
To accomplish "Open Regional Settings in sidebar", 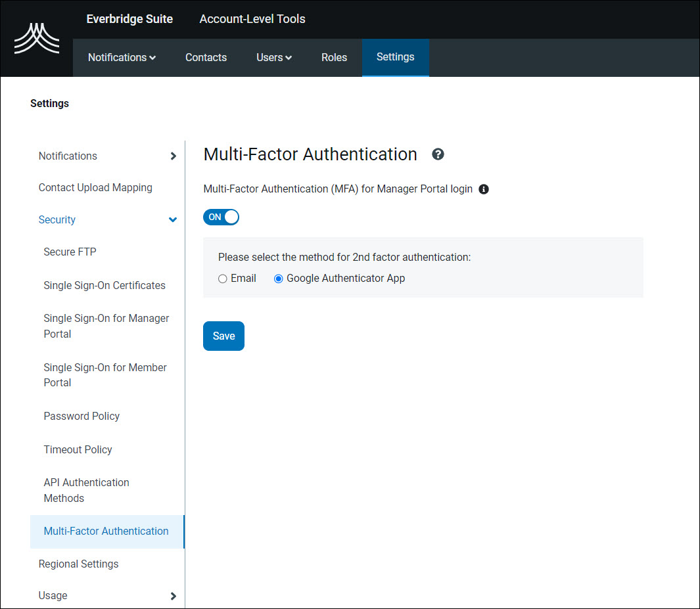I will click(78, 564).
